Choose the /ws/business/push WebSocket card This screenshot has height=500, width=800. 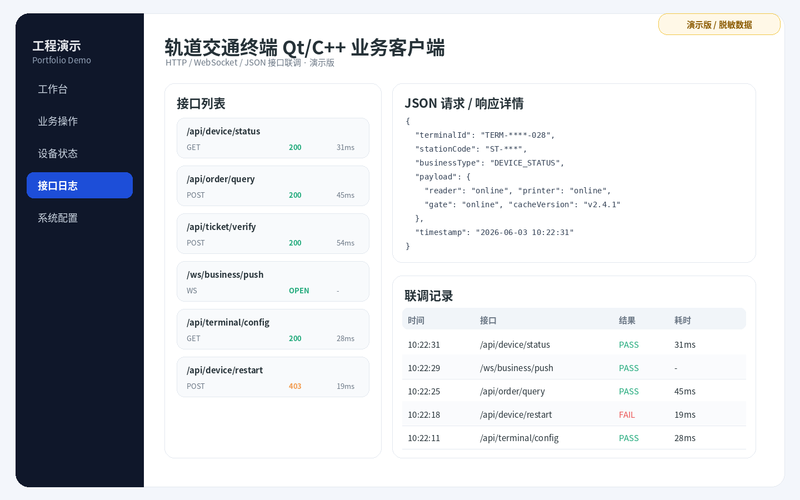click(273, 282)
